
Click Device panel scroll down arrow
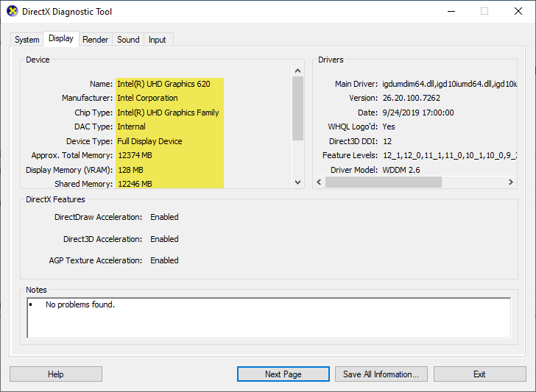pyautogui.click(x=297, y=182)
